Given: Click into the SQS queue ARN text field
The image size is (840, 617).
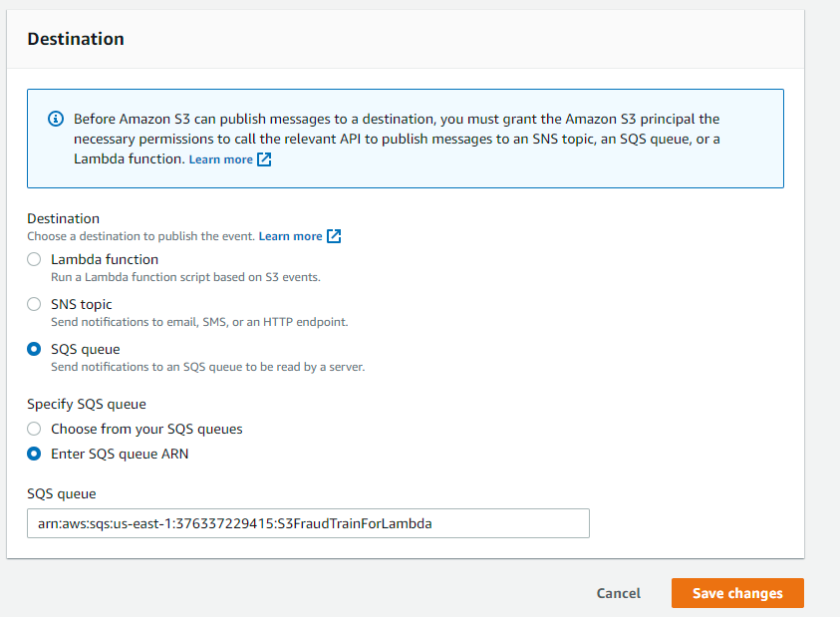Looking at the screenshot, I should [x=308, y=523].
